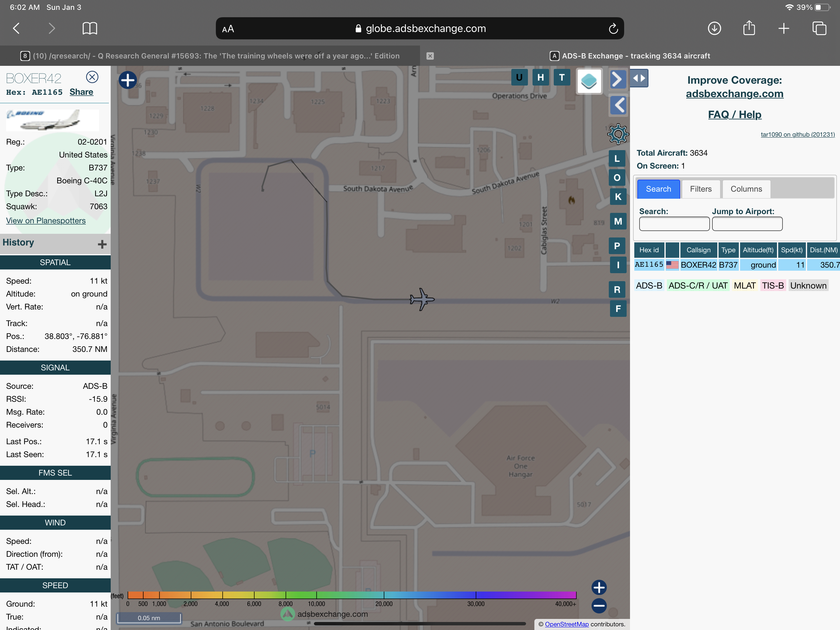
Task: Sort by Spd(kt) column header
Action: click(791, 250)
